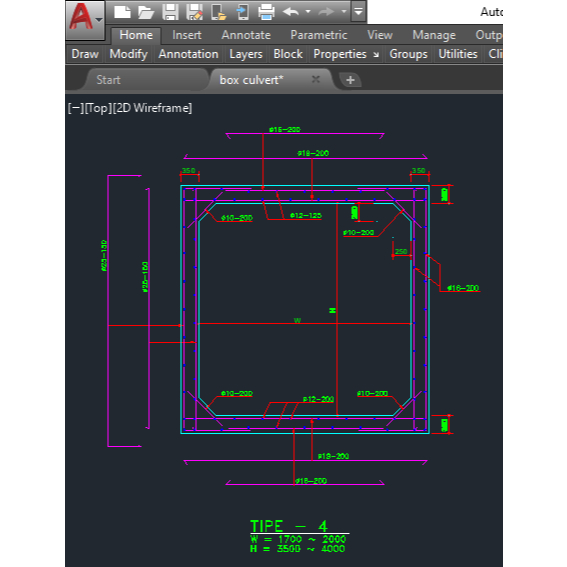Undo the last action
The image size is (567, 567).
pyautogui.click(x=291, y=12)
